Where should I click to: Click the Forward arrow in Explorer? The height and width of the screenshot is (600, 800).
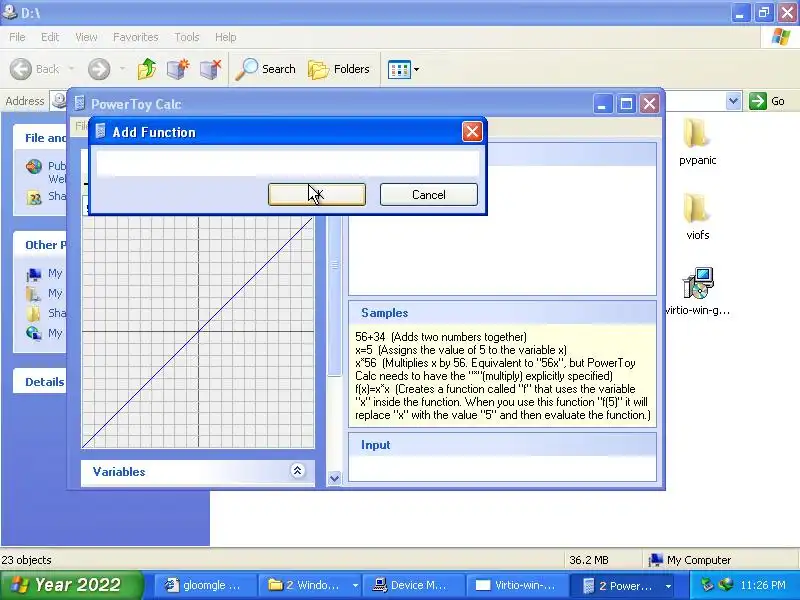(x=99, y=69)
